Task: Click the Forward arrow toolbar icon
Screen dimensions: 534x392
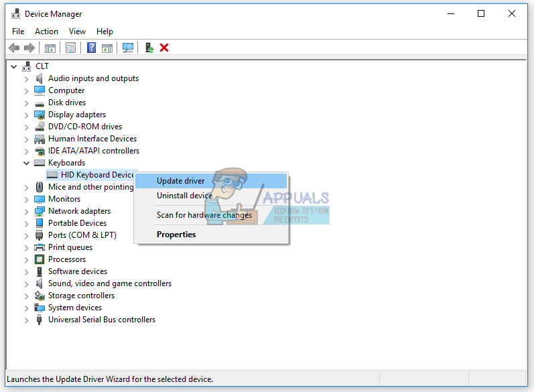Action: pyautogui.click(x=29, y=48)
